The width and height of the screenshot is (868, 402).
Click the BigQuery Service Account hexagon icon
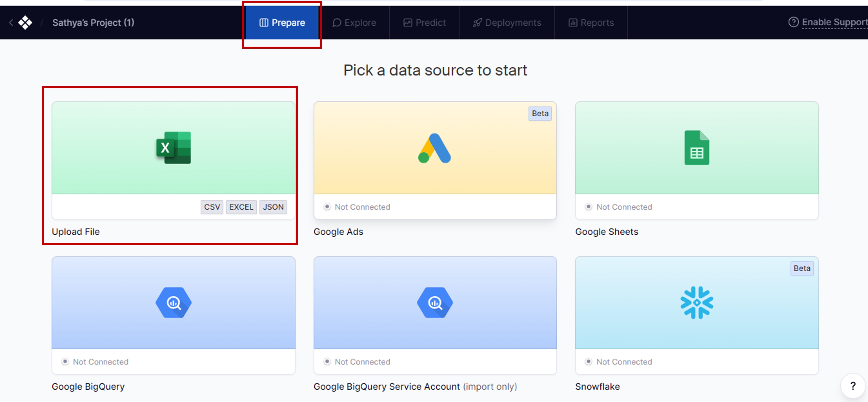[435, 302]
